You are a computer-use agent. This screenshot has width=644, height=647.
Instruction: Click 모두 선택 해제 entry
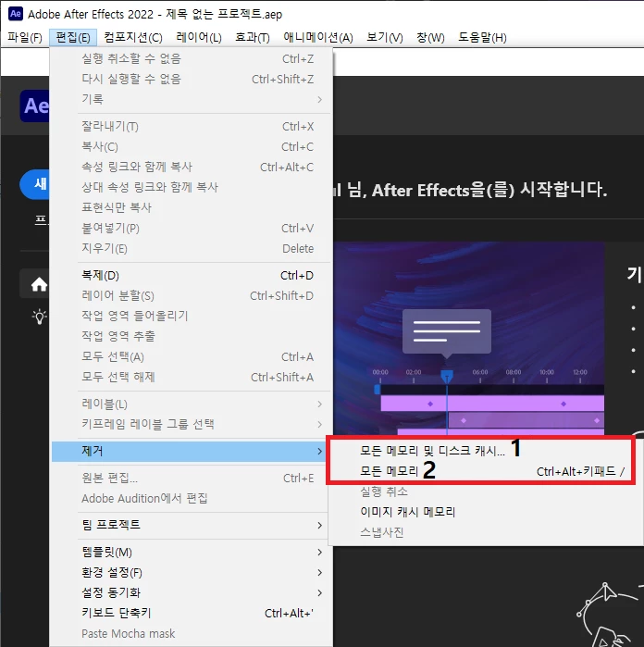(191, 377)
